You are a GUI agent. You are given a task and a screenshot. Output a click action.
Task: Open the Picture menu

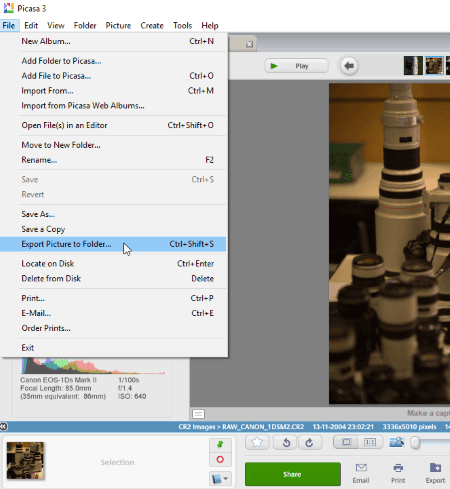(x=118, y=25)
